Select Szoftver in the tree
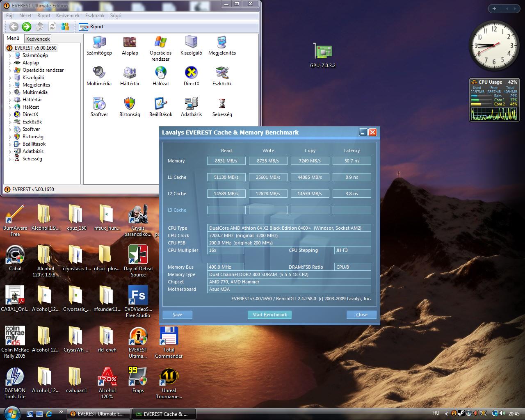The image size is (525, 420). click(31, 129)
